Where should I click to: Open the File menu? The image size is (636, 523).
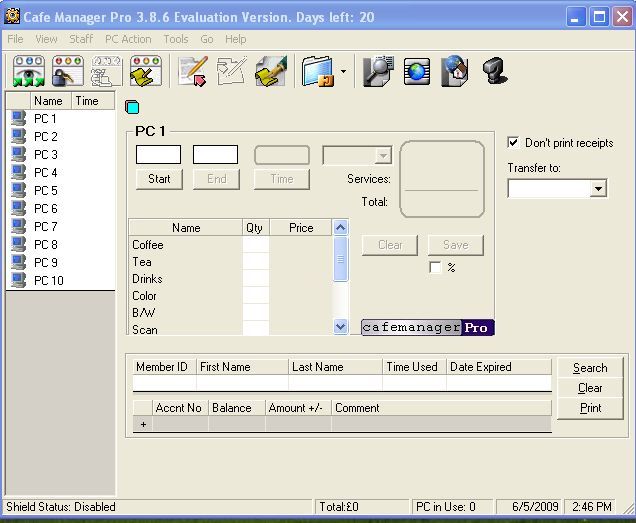coord(15,39)
